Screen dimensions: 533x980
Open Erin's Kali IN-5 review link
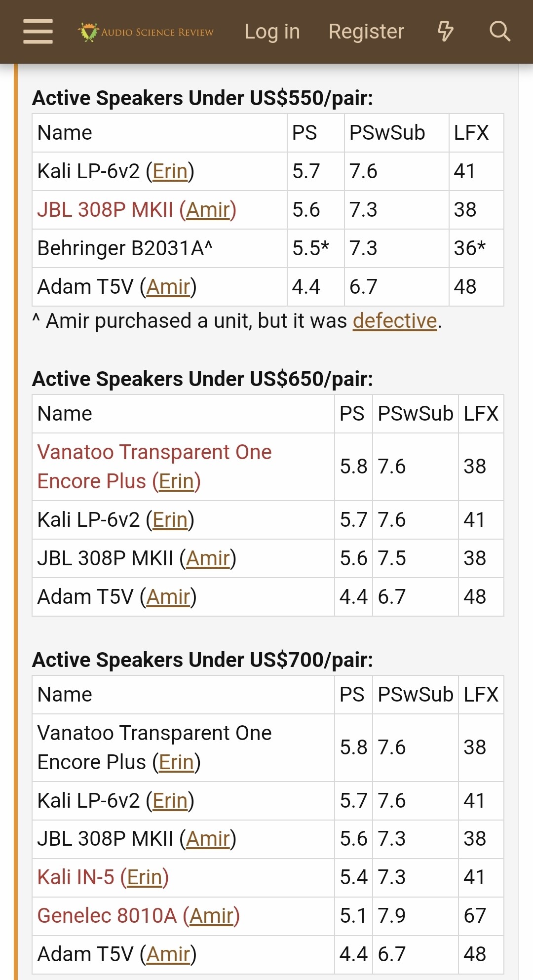(x=145, y=877)
